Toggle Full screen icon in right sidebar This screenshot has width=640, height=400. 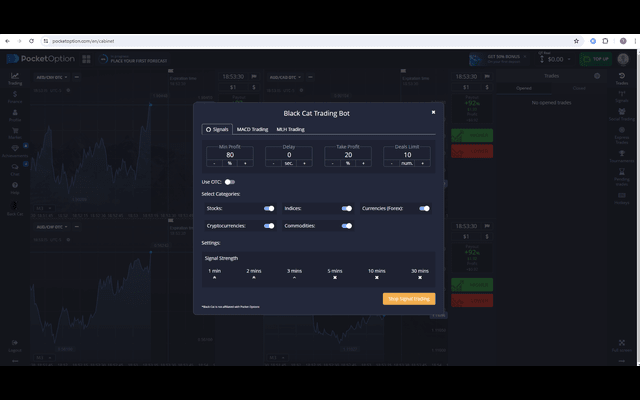[x=622, y=345]
